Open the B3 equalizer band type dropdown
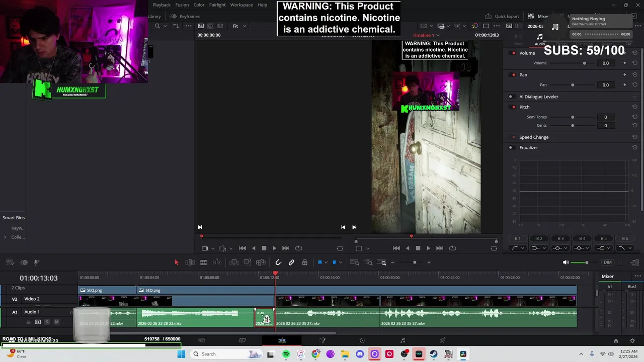The width and height of the screenshot is (644, 362). coord(560,248)
